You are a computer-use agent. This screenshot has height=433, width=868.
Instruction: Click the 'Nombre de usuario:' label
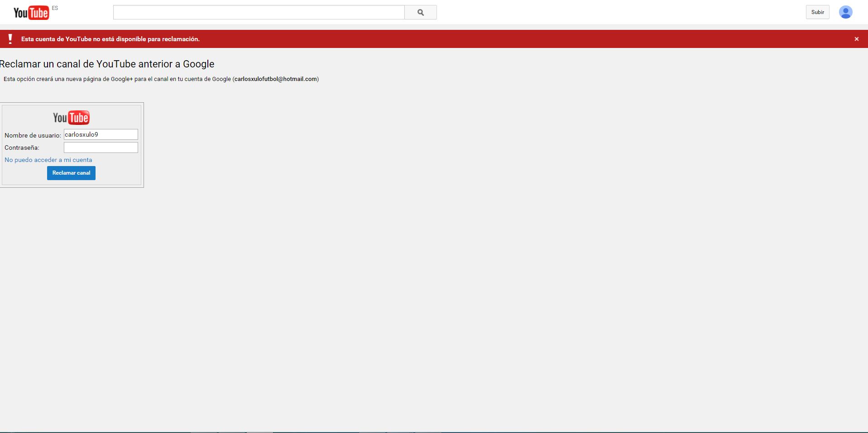click(33, 135)
